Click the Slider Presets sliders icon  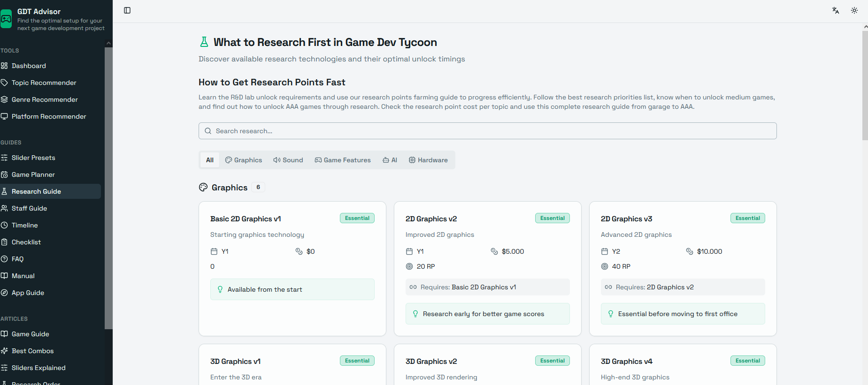tap(4, 158)
